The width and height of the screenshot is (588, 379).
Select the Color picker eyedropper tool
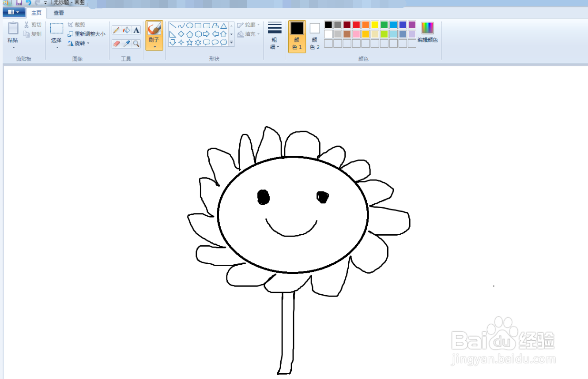(126, 43)
